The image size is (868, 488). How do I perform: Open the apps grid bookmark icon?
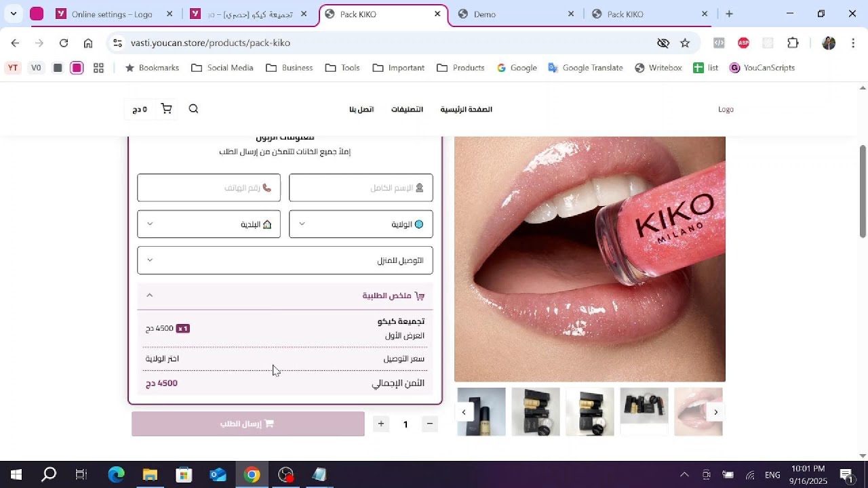(x=98, y=68)
